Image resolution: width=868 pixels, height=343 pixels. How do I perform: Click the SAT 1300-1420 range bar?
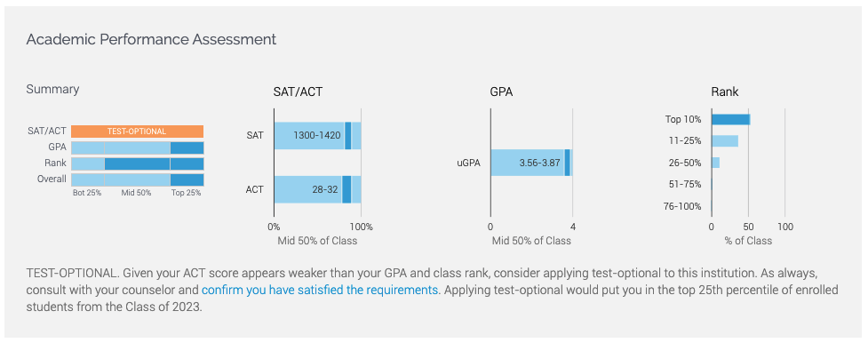[318, 136]
